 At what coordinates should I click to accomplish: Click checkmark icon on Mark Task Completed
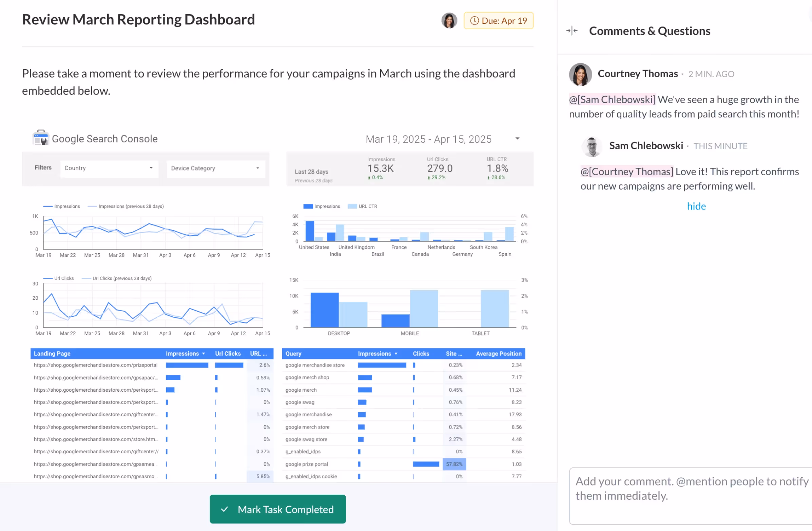point(225,509)
